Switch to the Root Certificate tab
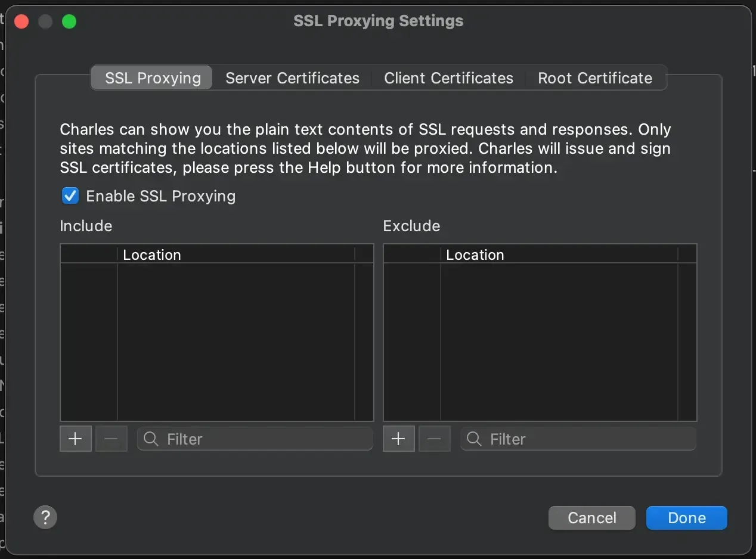The height and width of the screenshot is (559, 756). point(594,78)
